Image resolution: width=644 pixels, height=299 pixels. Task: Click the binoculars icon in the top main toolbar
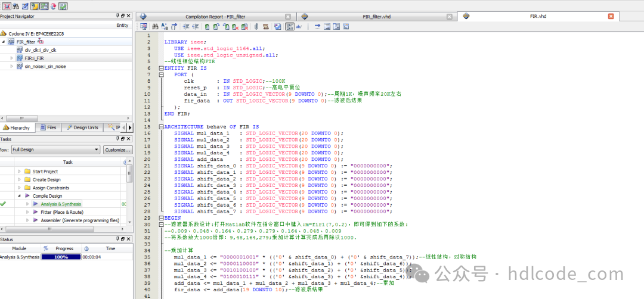click(x=16, y=6)
